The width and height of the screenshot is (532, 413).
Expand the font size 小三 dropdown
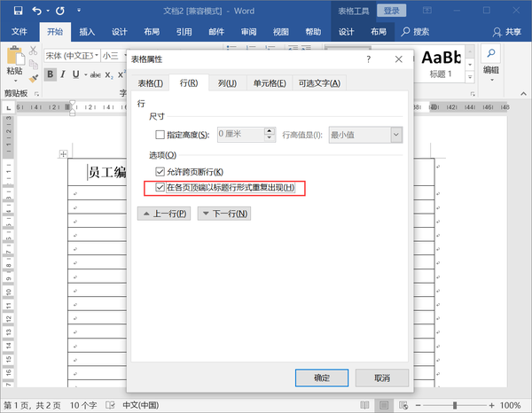coord(125,55)
